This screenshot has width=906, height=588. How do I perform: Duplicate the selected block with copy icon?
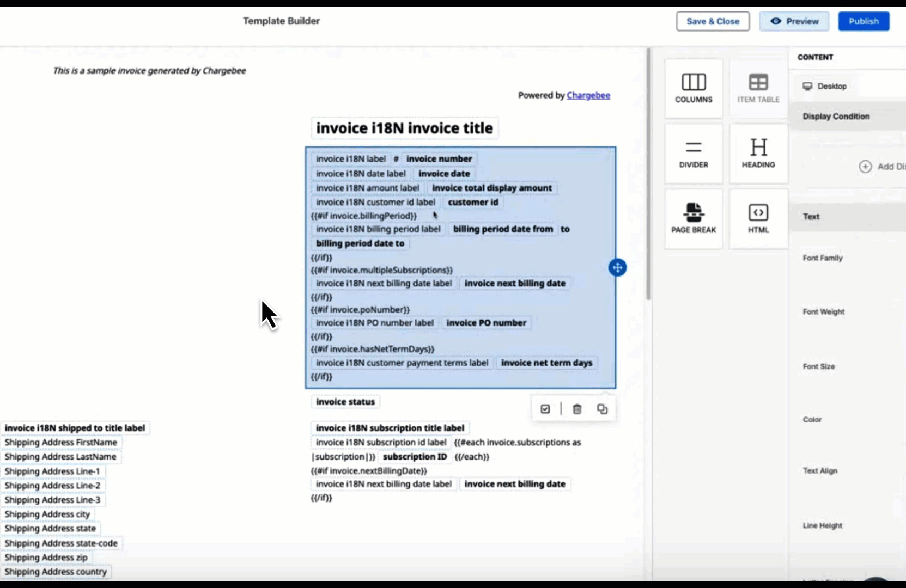(x=602, y=409)
